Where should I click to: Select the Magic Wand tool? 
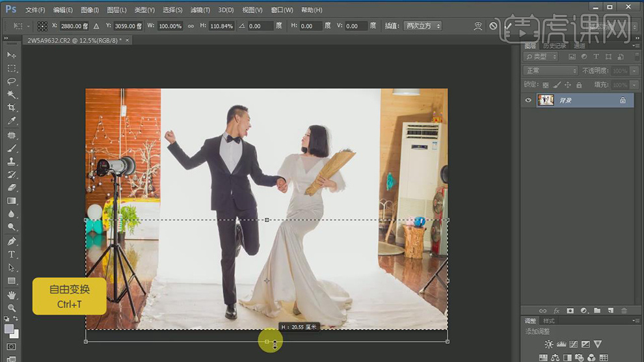point(12,94)
